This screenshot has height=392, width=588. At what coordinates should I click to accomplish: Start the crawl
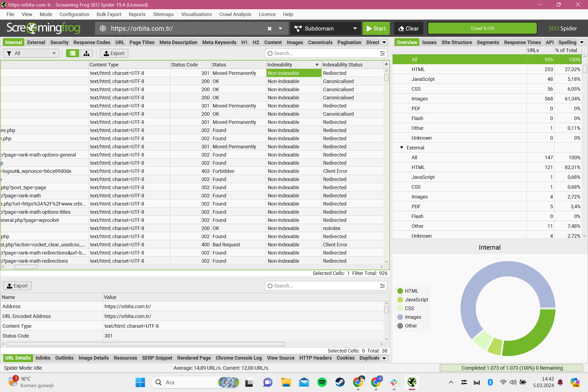[376, 29]
